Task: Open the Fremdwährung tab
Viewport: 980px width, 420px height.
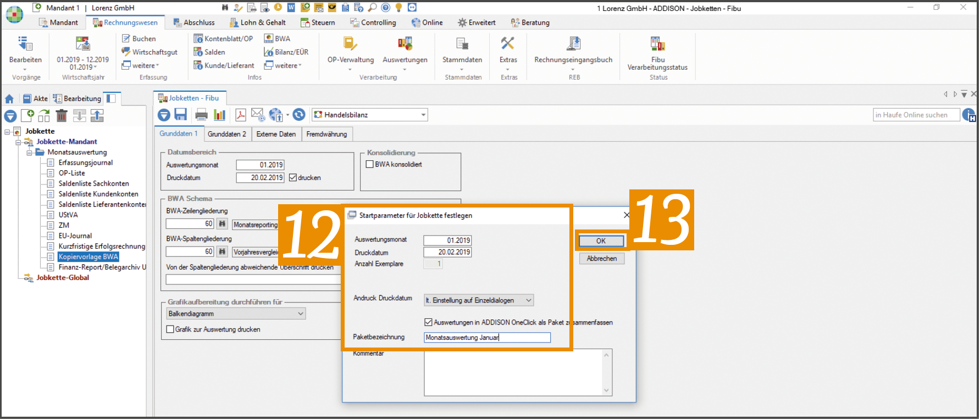Action: coord(326,134)
